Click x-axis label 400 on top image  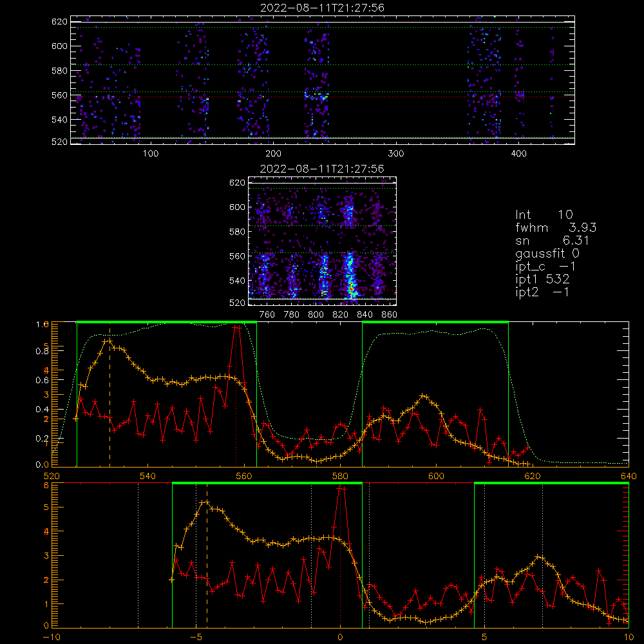click(x=518, y=154)
